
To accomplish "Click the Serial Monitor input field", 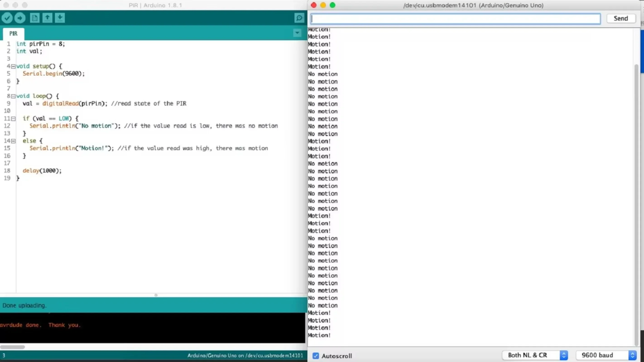I will (x=456, y=18).
